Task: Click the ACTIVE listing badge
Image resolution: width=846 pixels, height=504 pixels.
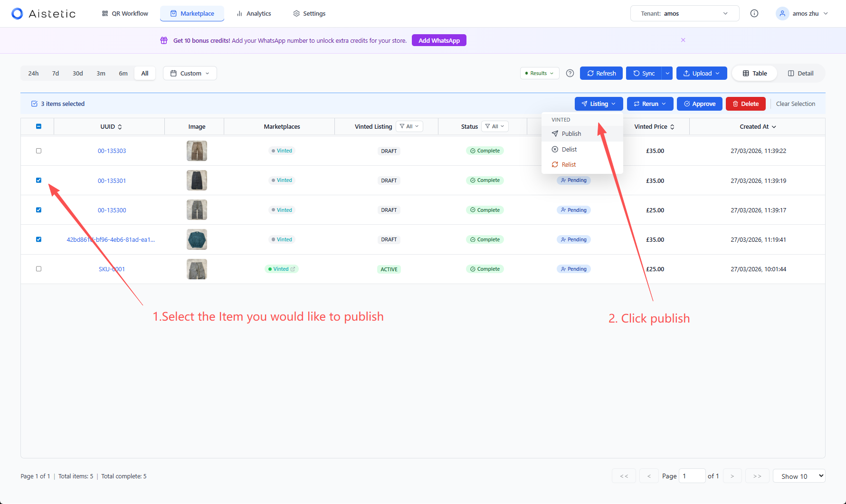Action: tap(389, 269)
